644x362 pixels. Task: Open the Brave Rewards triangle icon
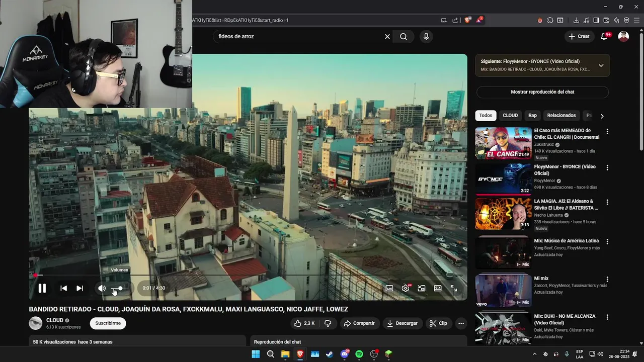click(479, 20)
